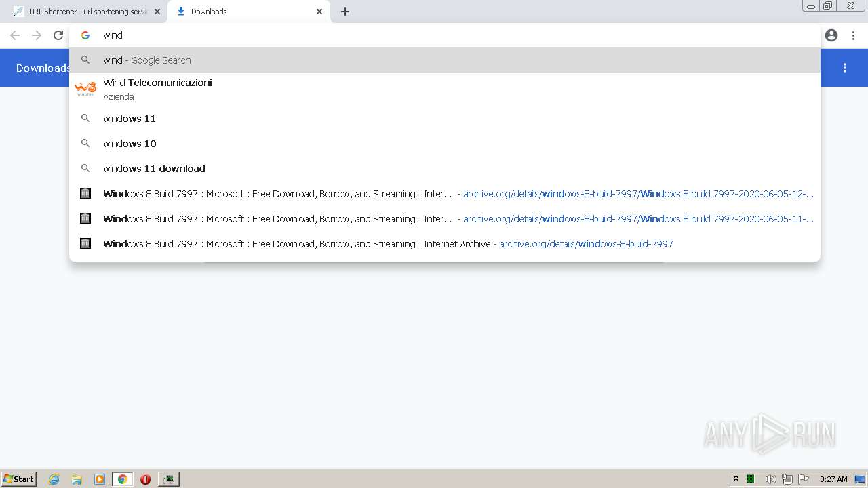Open the volume speaker tray icon
Image resolution: width=868 pixels, height=488 pixels.
coord(770,479)
